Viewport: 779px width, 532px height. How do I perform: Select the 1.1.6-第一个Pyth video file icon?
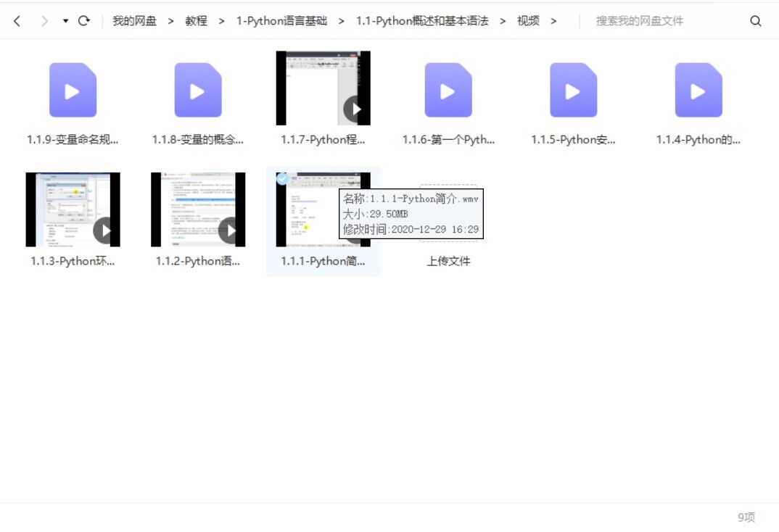pyautogui.click(x=448, y=90)
